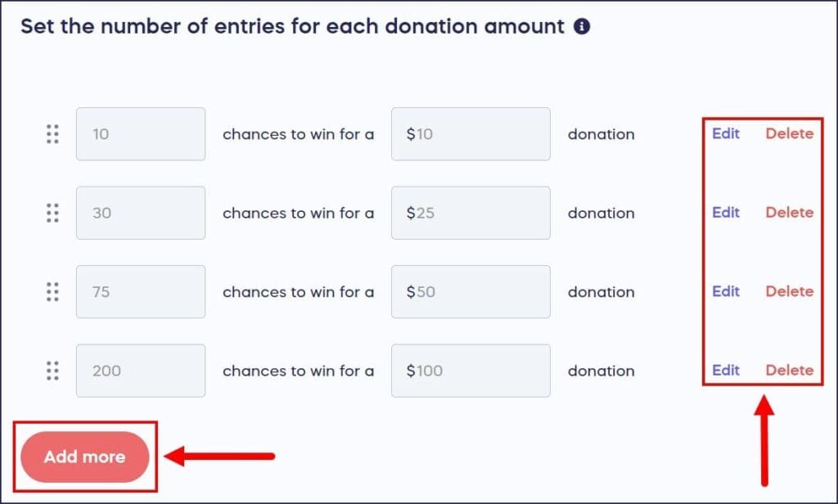The height and width of the screenshot is (504, 838).
Task: Edit the $10 donation row
Action: [x=726, y=133]
